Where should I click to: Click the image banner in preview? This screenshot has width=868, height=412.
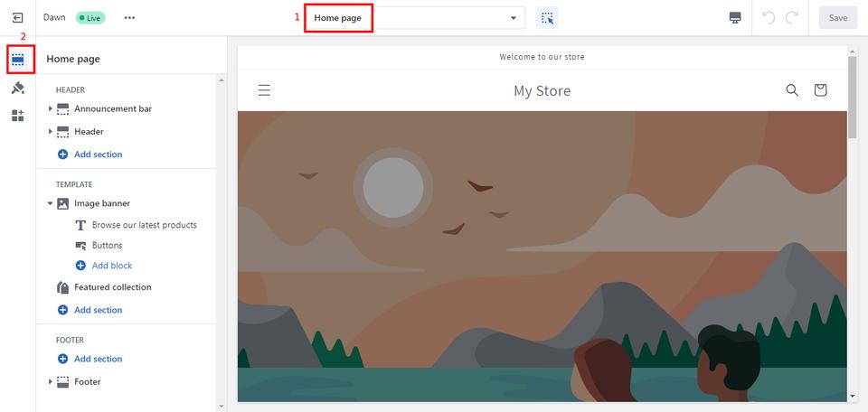[542, 256]
